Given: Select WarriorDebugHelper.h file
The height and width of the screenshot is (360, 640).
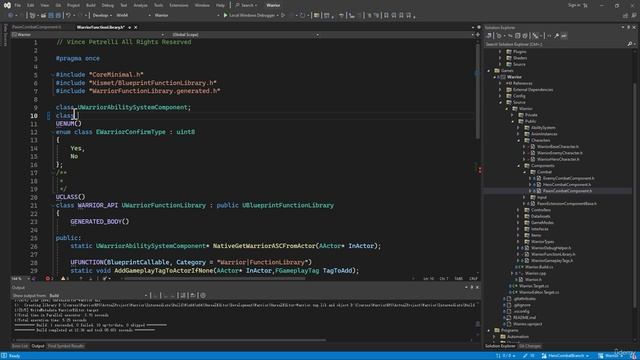Looking at the screenshot, I should 551,248.
